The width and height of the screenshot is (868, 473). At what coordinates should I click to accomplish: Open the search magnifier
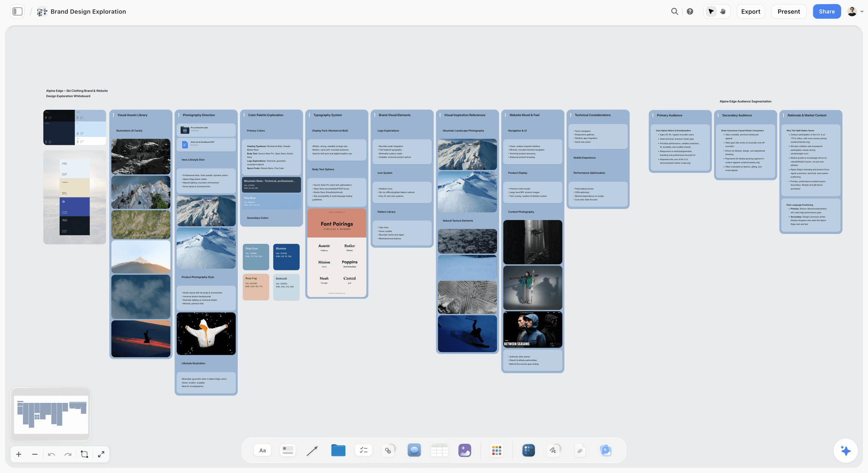[674, 11]
